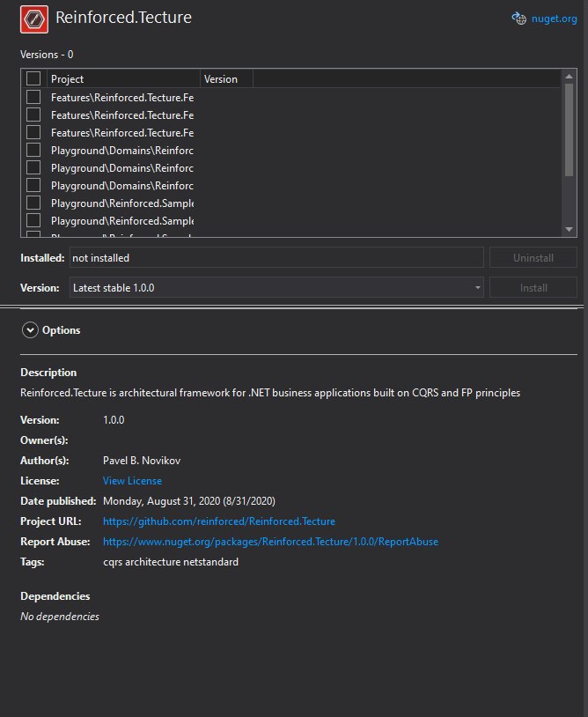Click the scroll up arrow in project list
Viewport: 588px width, 717px height.
[569, 77]
